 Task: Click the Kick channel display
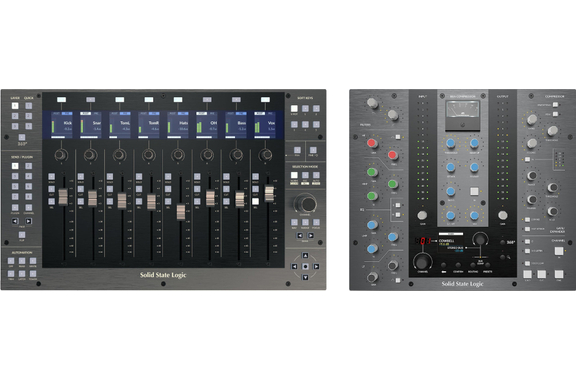[x=61, y=125]
